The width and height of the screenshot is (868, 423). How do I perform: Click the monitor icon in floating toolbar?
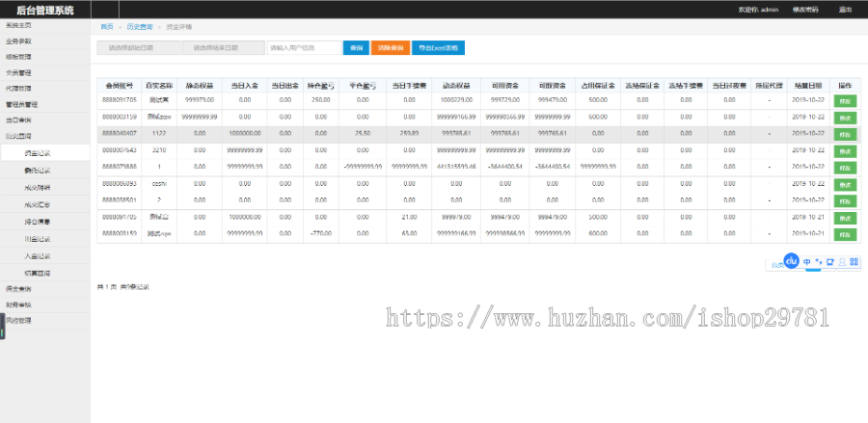tap(830, 261)
